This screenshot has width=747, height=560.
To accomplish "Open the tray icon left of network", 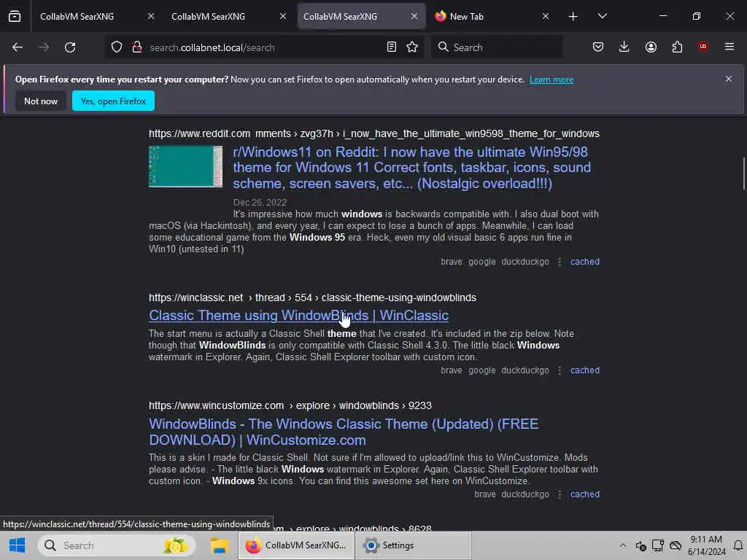I will [640, 545].
